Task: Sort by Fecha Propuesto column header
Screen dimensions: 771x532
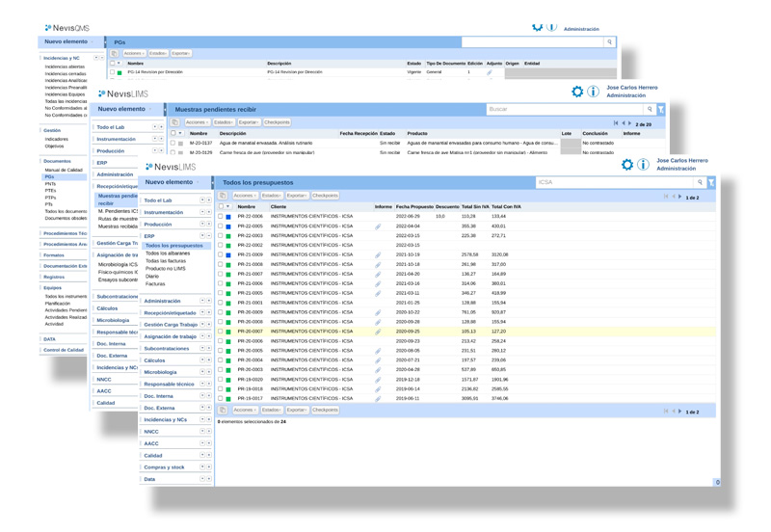Action: click(x=414, y=207)
